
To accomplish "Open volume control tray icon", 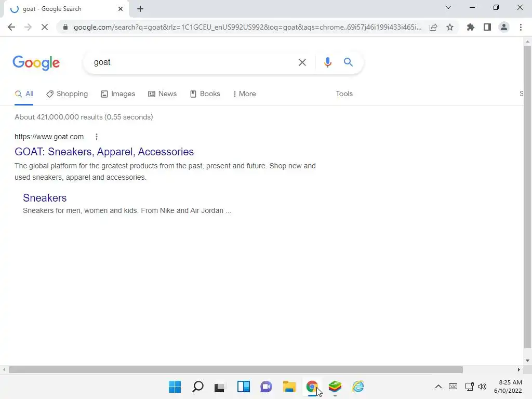I will pyautogui.click(x=482, y=387).
